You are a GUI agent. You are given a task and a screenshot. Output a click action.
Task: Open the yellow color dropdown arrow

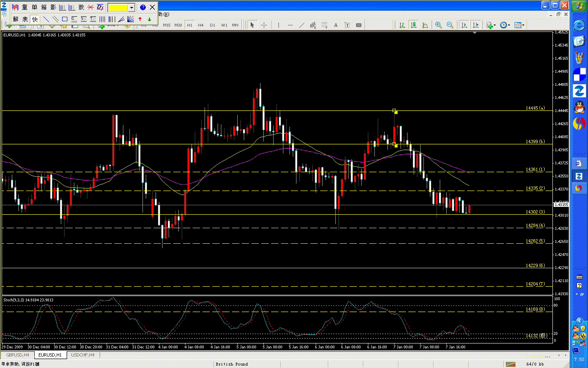coord(131,8)
